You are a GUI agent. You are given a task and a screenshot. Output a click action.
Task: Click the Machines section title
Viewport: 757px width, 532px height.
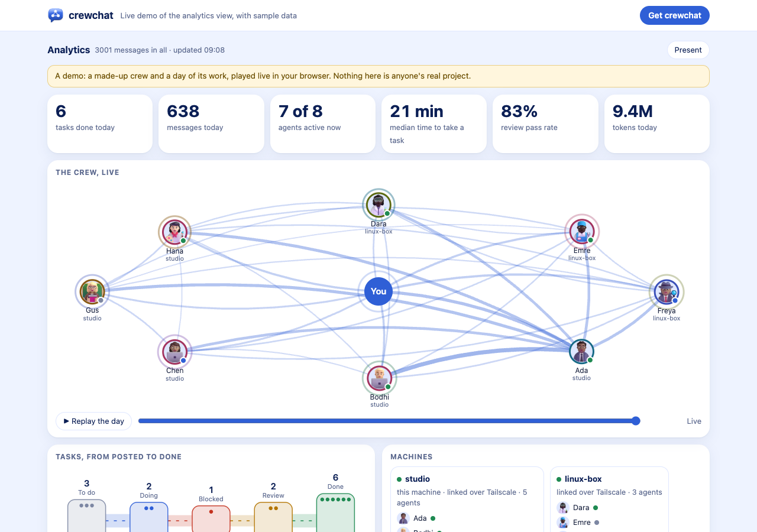click(x=412, y=457)
